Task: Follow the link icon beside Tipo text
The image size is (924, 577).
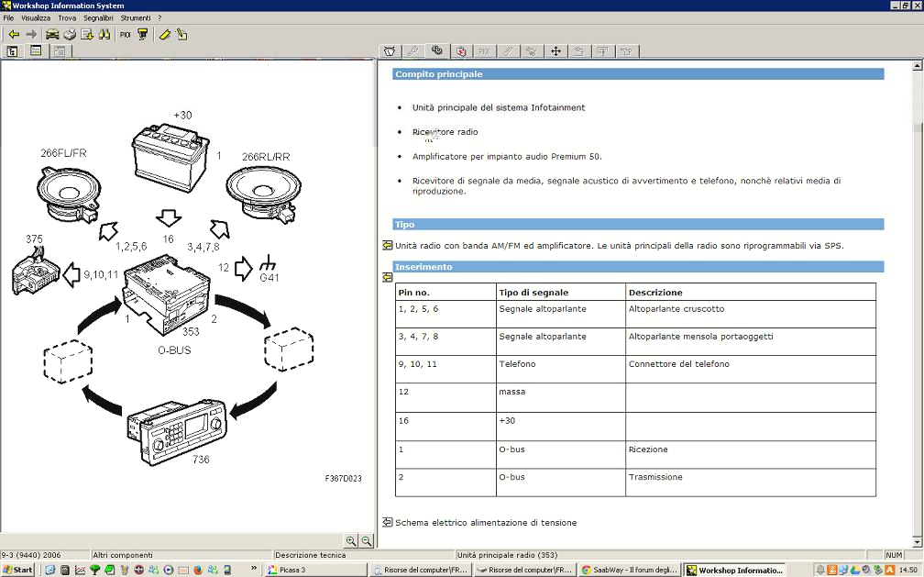Action: [x=387, y=245]
